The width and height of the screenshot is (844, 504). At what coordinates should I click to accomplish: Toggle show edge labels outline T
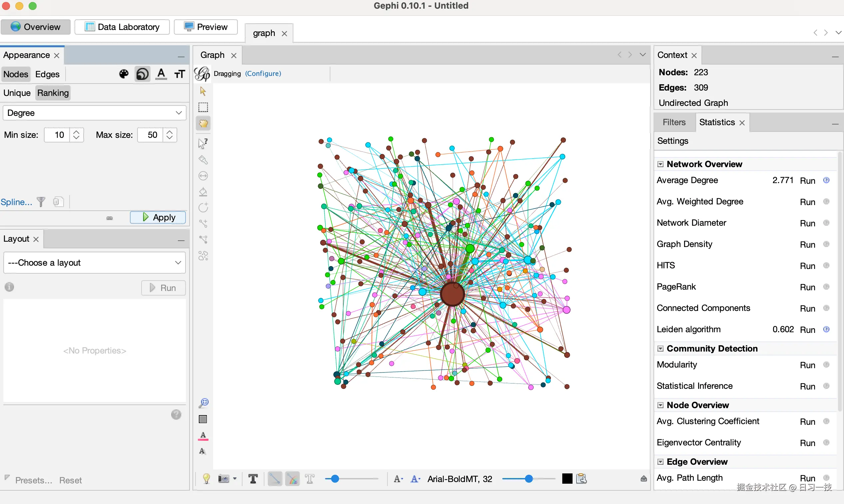(309, 479)
